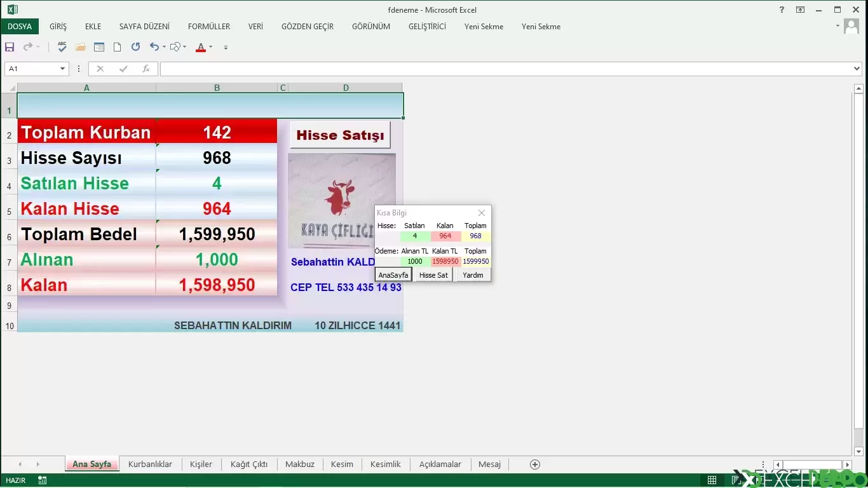The image size is (868, 488).
Task: Click the Shapes icon in quick toolbar
Action: pos(175,47)
